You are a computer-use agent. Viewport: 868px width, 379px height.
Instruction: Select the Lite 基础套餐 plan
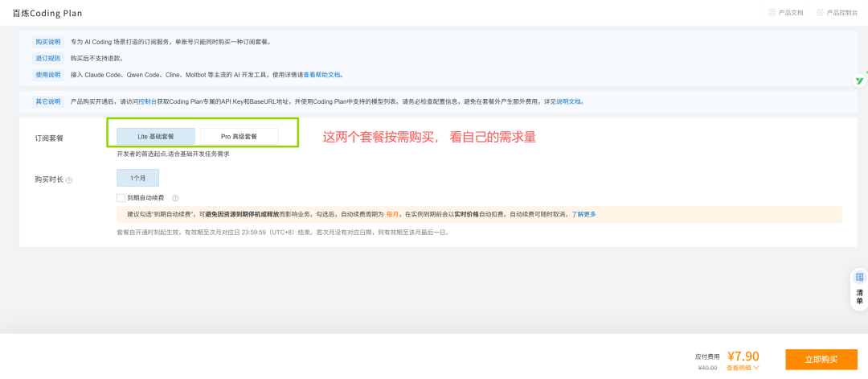coord(156,136)
